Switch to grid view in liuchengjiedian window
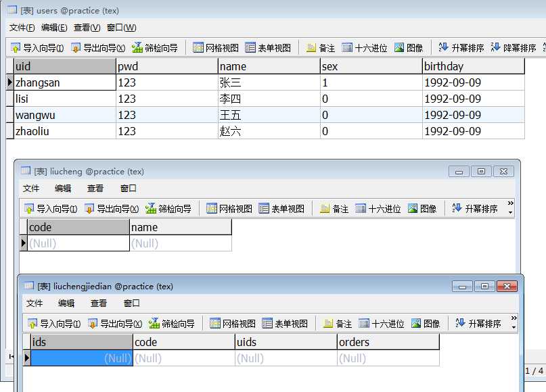 [233, 324]
